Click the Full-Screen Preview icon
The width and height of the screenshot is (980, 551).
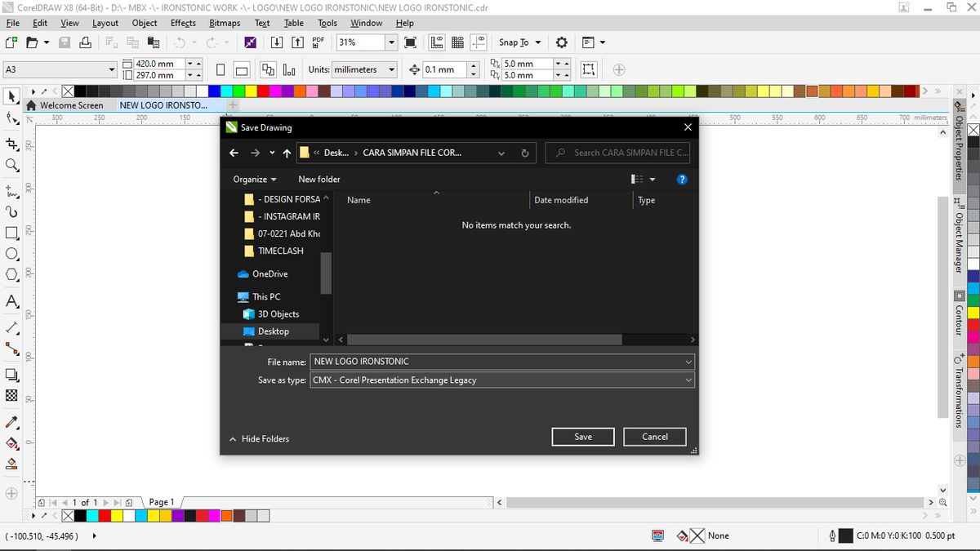pyautogui.click(x=411, y=42)
